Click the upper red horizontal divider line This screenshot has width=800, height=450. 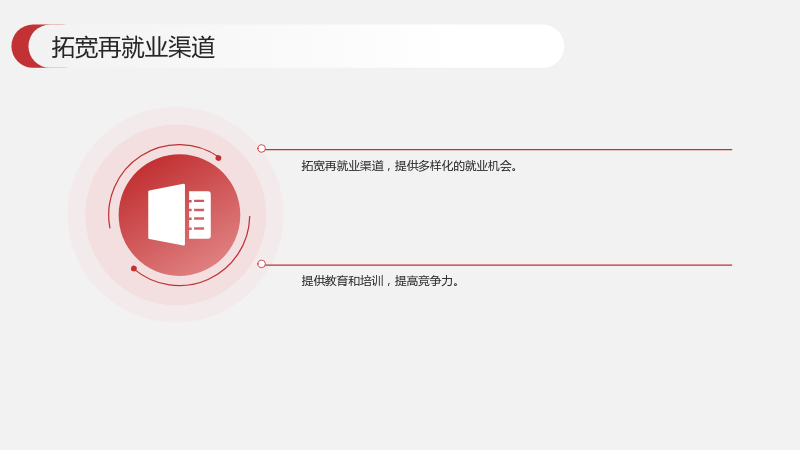coord(498,149)
